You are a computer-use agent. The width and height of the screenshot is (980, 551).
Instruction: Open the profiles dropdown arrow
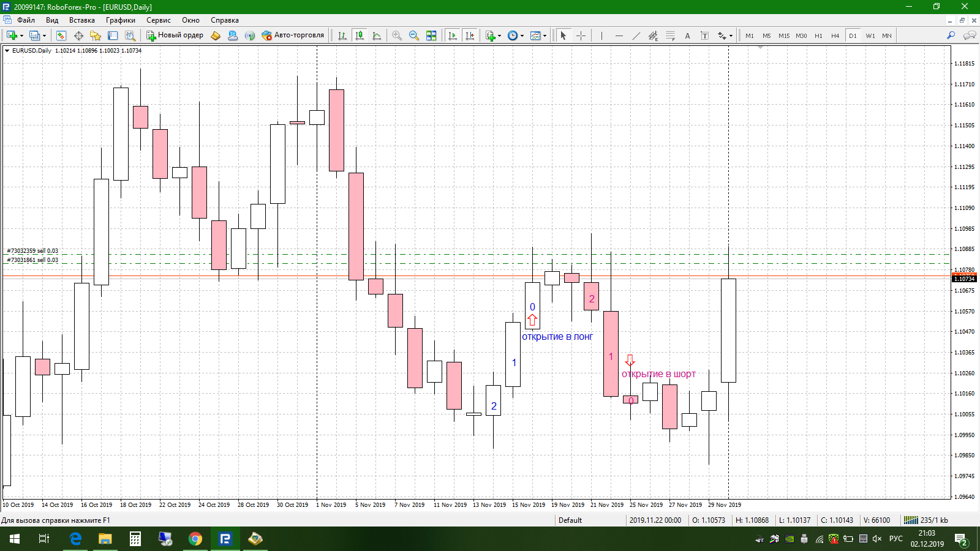[x=44, y=36]
